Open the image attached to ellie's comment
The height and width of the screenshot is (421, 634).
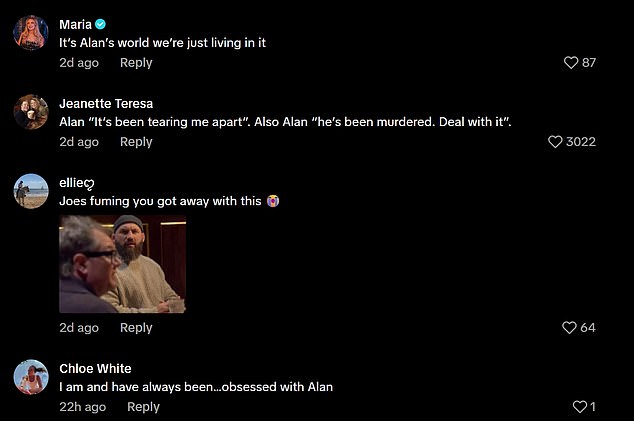[x=122, y=264]
